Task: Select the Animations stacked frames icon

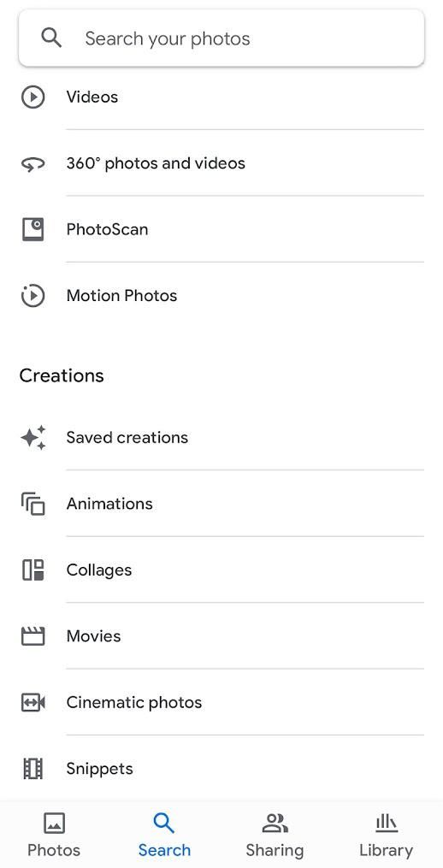Action: 32,504
